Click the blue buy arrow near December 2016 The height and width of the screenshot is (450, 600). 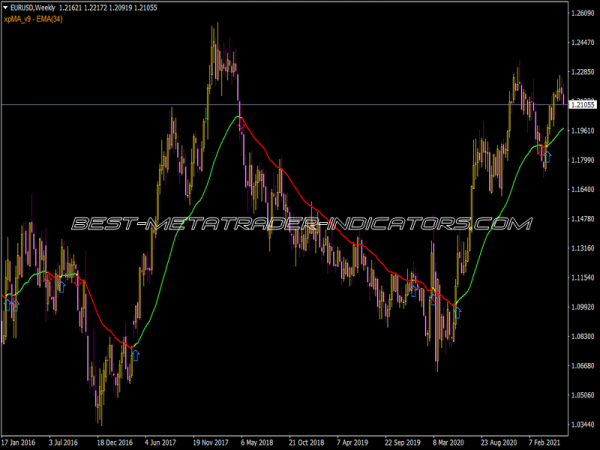pos(135,353)
